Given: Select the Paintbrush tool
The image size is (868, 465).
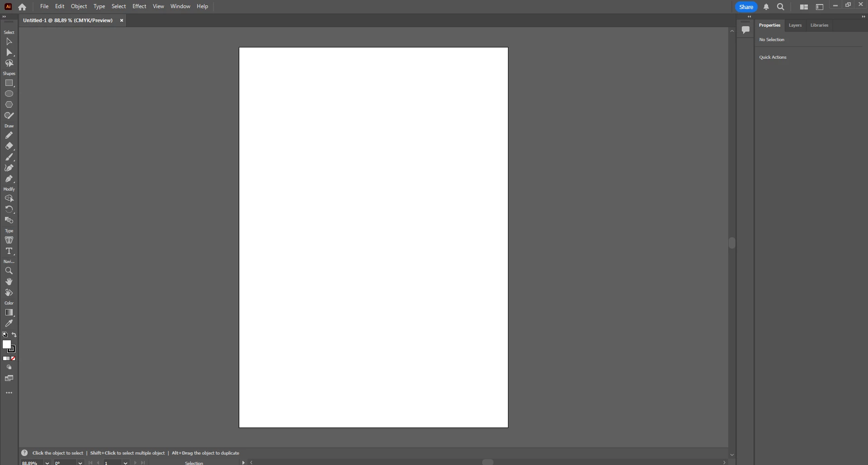Looking at the screenshot, I should click(x=9, y=157).
